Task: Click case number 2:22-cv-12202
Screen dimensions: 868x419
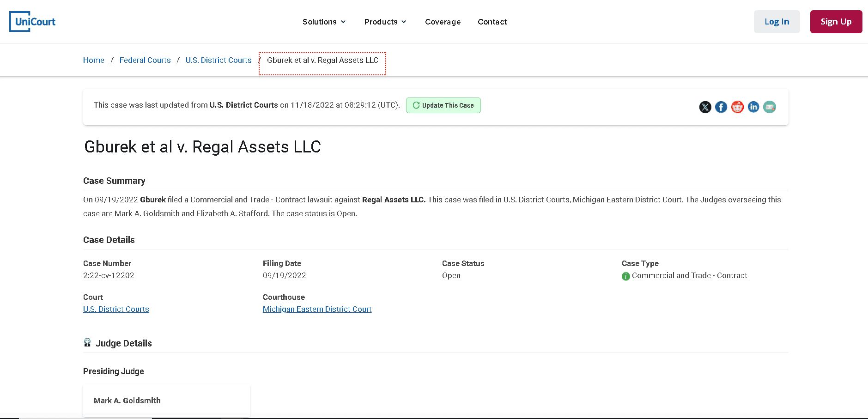Action: point(109,275)
